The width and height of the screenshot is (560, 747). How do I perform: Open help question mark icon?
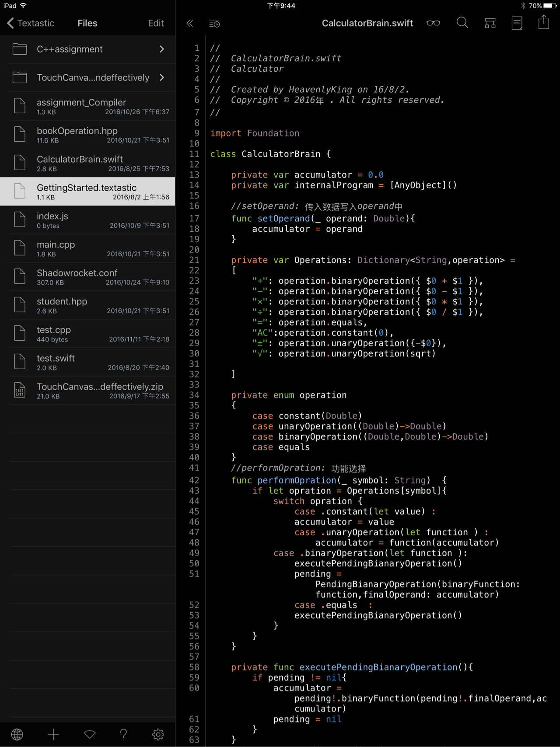123,734
